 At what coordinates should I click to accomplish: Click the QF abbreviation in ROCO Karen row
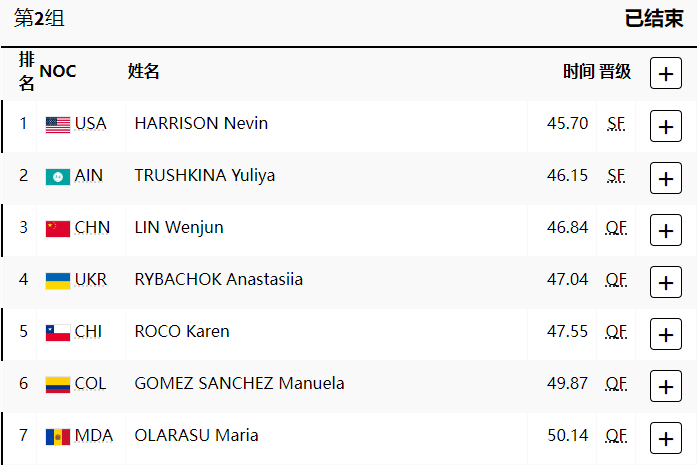[616, 332]
